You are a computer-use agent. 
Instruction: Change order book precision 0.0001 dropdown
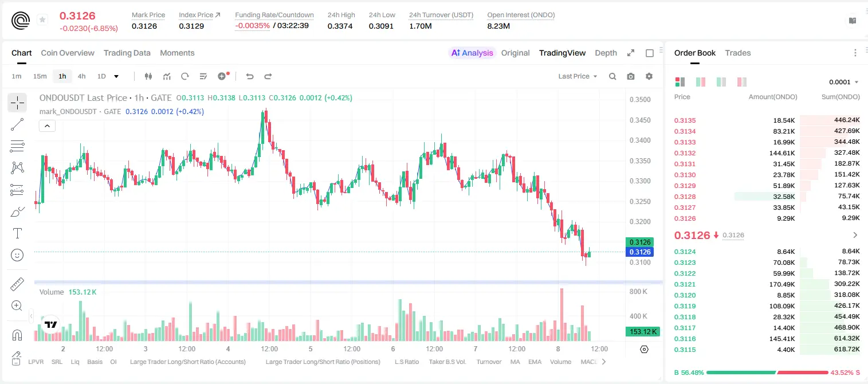point(844,82)
